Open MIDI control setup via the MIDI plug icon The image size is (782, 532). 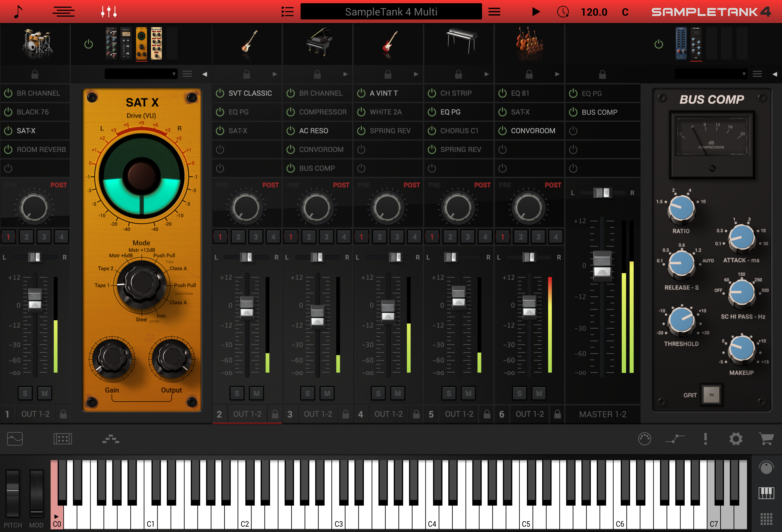pyautogui.click(x=645, y=439)
